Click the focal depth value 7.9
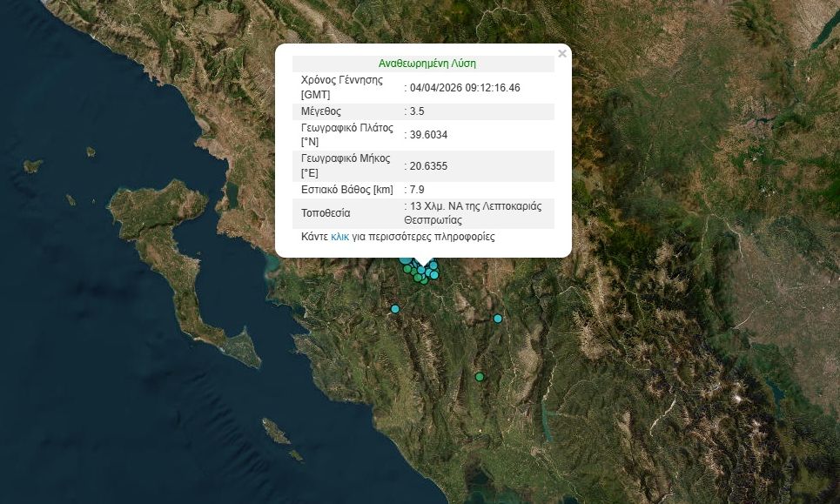 coord(417,190)
